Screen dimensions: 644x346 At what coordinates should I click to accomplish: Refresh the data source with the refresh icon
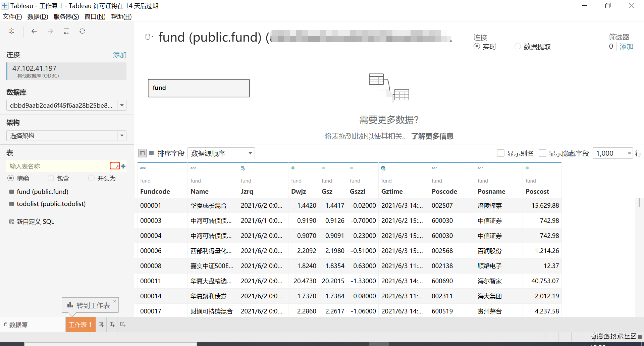click(82, 31)
